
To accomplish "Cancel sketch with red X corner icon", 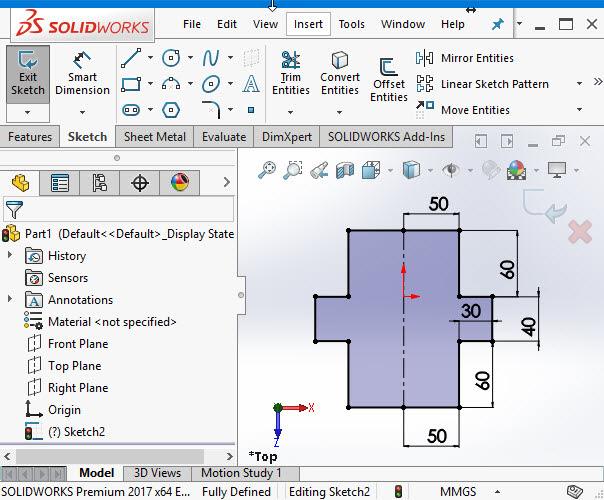I will pyautogui.click(x=580, y=232).
